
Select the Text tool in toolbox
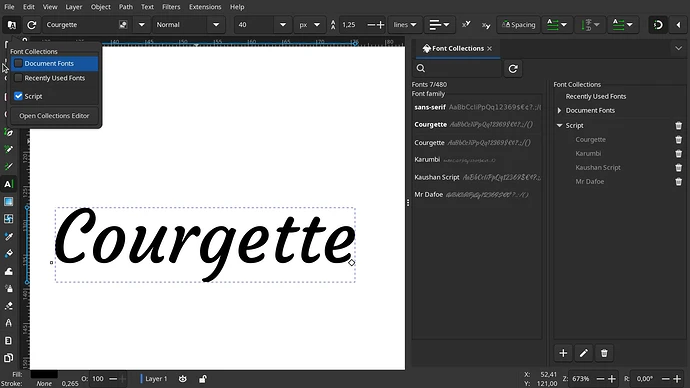(x=8, y=184)
